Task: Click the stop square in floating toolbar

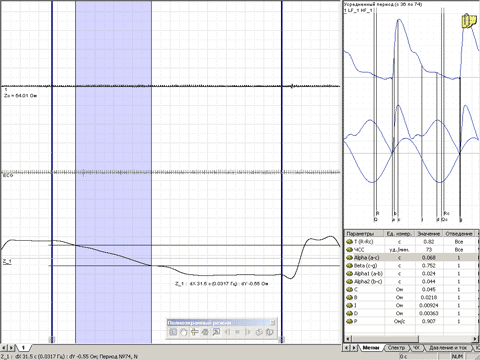Action: coord(238,332)
